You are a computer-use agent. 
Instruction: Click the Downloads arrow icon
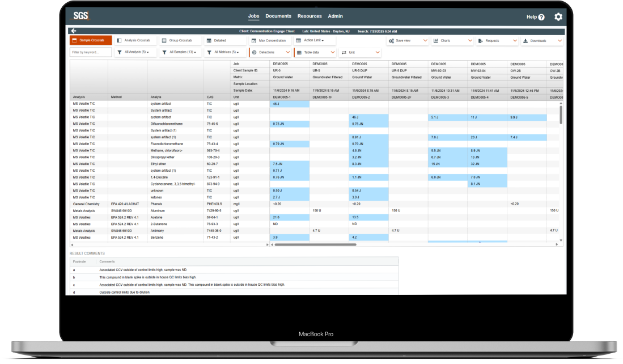525,41
